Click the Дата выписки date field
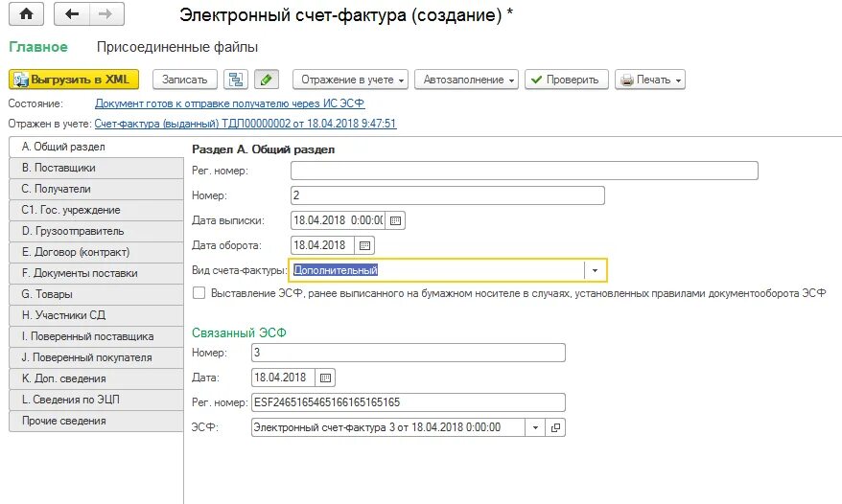This screenshot has height=504, width=842. (338, 220)
